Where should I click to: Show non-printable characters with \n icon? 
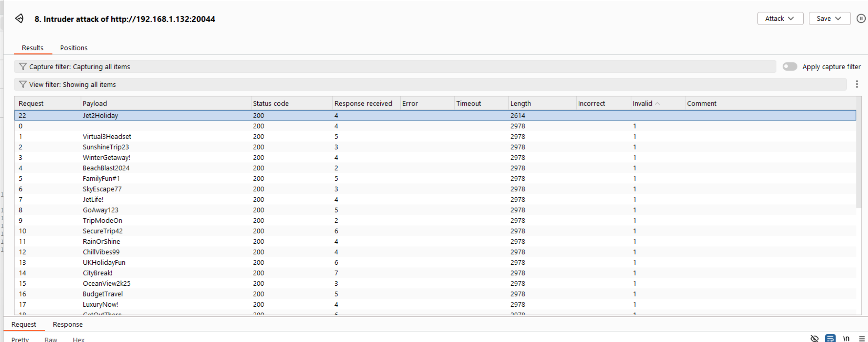(x=846, y=338)
